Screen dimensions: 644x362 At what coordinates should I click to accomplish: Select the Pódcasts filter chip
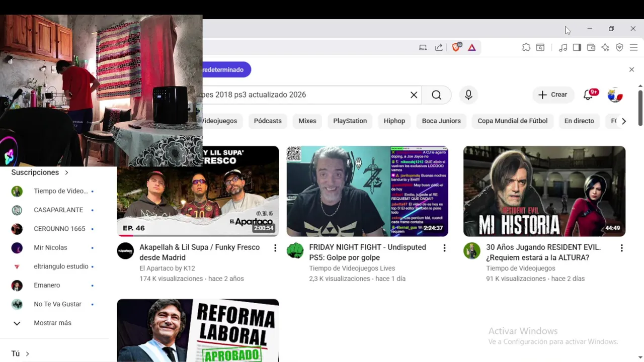pos(268,121)
